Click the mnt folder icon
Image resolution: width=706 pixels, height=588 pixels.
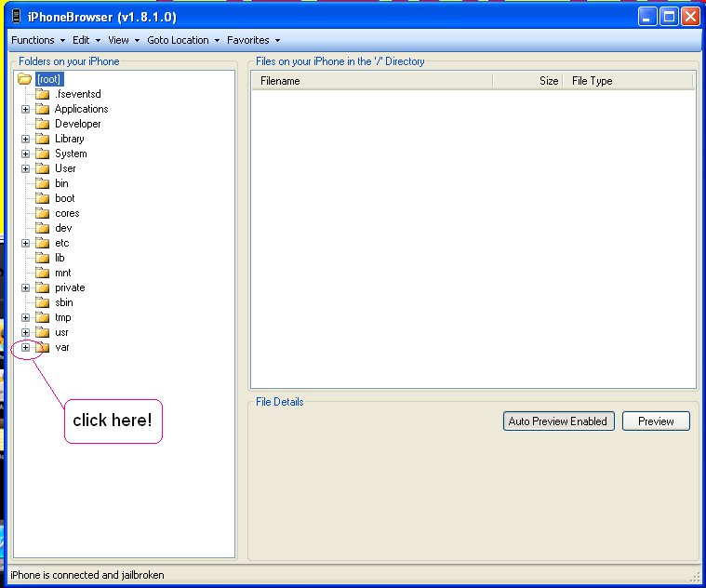(x=43, y=273)
